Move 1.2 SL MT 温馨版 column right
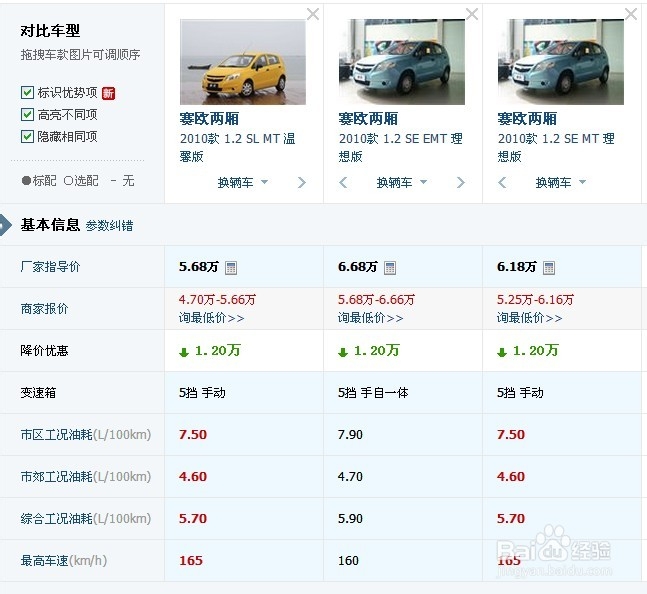The image size is (647, 594). pos(302,182)
